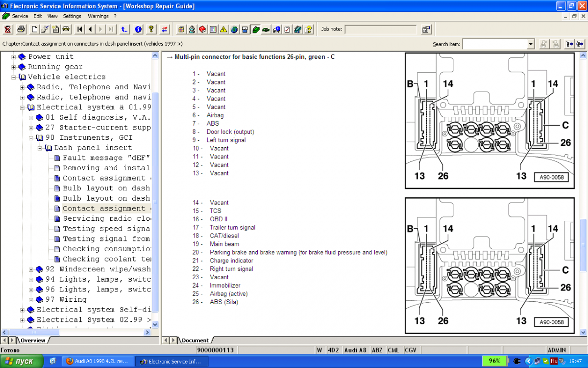Click the red book toolbar icon
588x368 pixels.
click(x=202, y=29)
